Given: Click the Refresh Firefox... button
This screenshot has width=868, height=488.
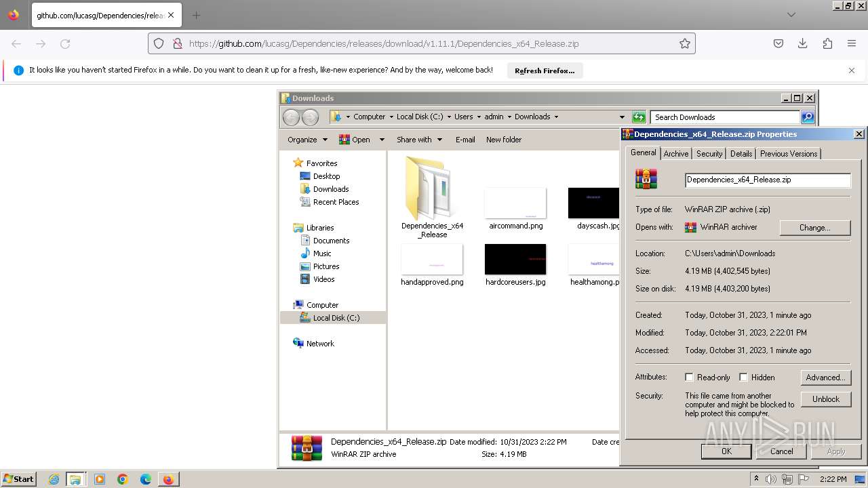Looking at the screenshot, I should [x=545, y=70].
